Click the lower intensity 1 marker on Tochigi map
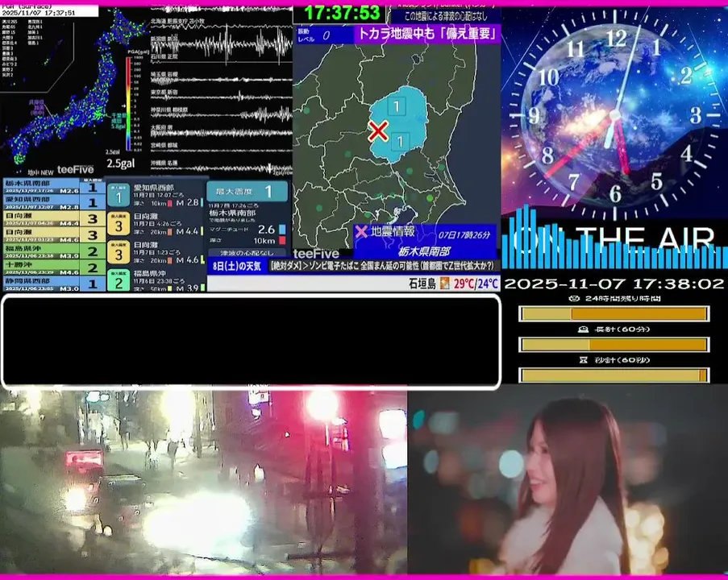The height and width of the screenshot is (580, 728). (x=400, y=141)
